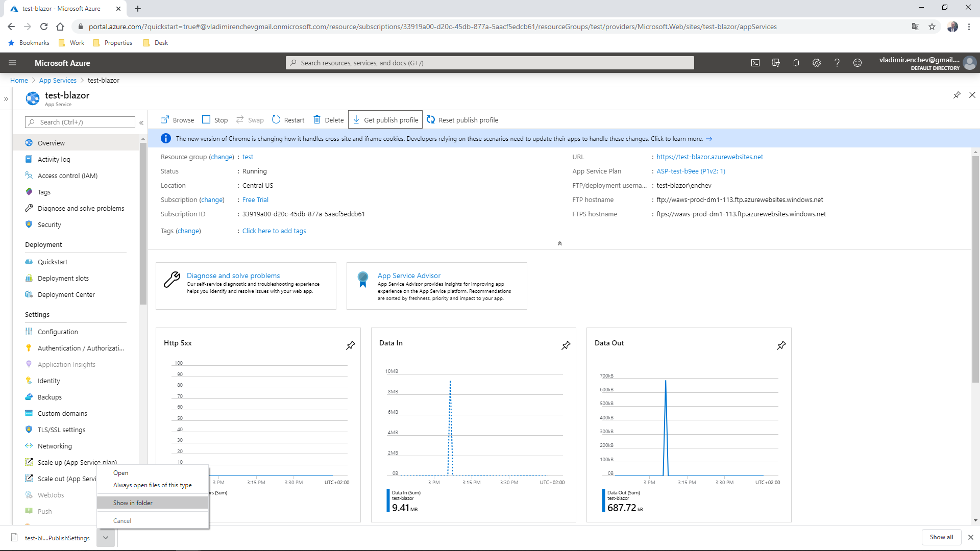980x551 pixels.
Task: Click Show all downloads button
Action: click(x=941, y=537)
